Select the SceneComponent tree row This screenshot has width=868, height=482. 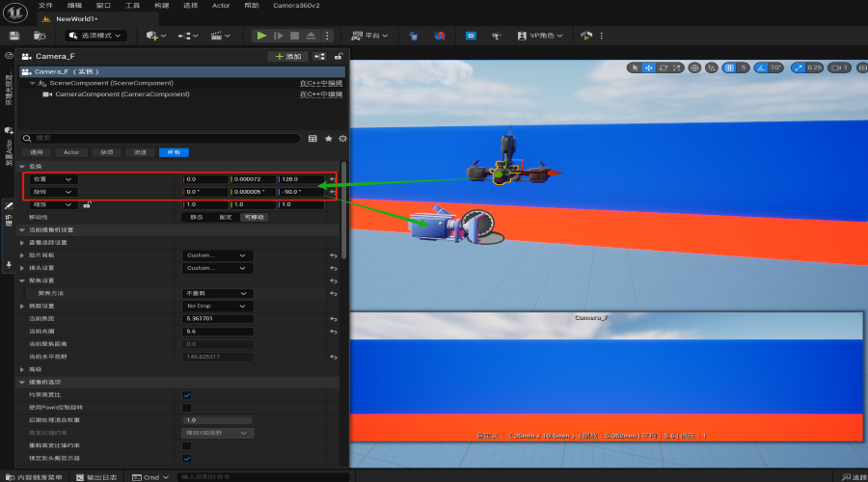pyautogui.click(x=111, y=83)
